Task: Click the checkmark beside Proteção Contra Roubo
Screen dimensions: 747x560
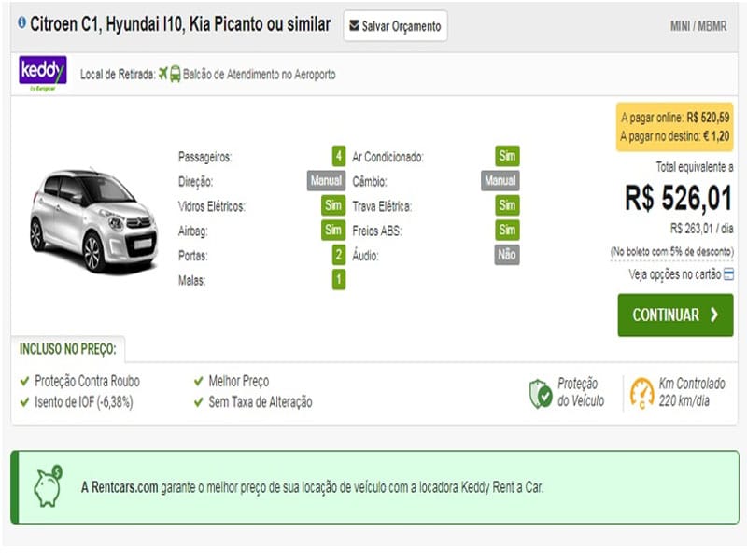Action: (x=25, y=381)
